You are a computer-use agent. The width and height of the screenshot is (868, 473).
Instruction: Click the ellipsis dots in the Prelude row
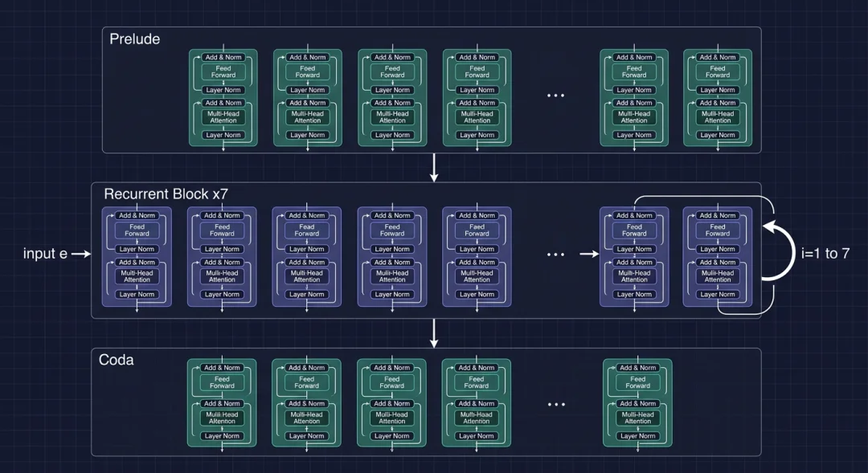555,96
